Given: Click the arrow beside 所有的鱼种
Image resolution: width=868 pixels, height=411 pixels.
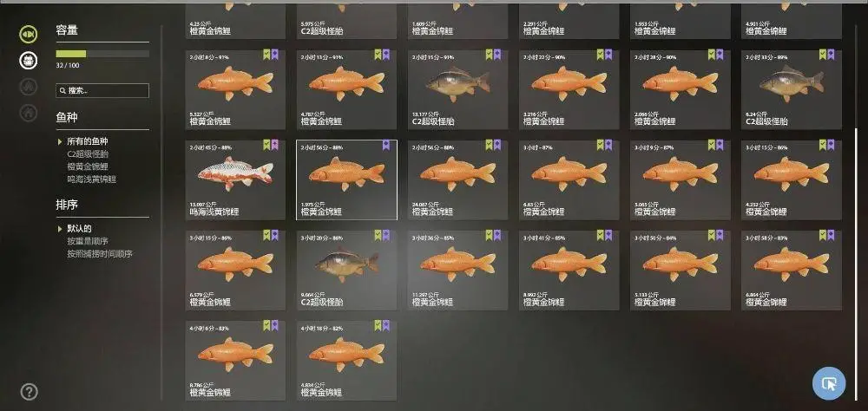Looking at the screenshot, I should pos(60,141).
